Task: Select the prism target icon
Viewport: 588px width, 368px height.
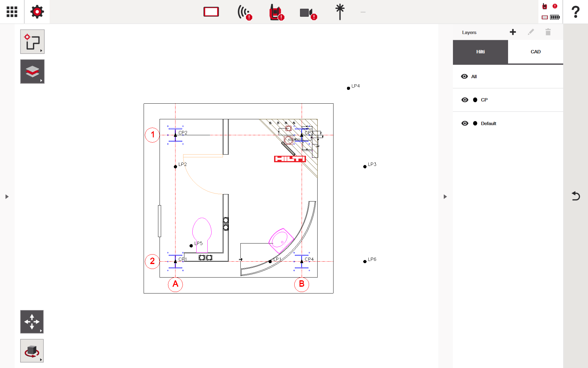Action: pyautogui.click(x=340, y=12)
